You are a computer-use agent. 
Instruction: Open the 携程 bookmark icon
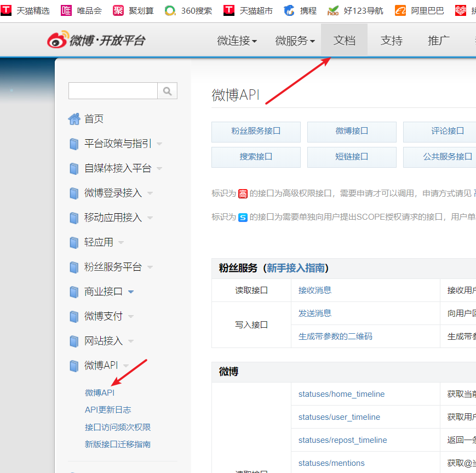[x=289, y=10]
